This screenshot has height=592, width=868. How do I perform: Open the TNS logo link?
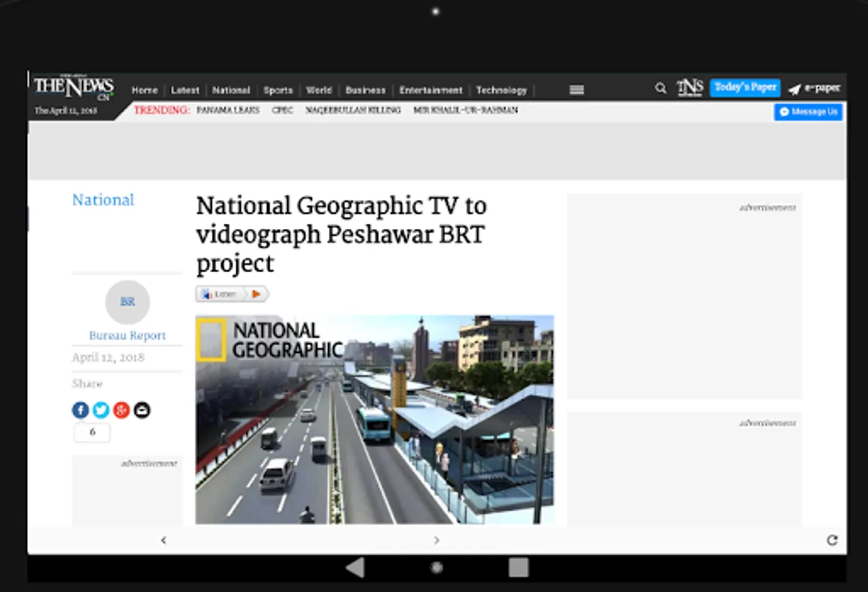pos(690,87)
